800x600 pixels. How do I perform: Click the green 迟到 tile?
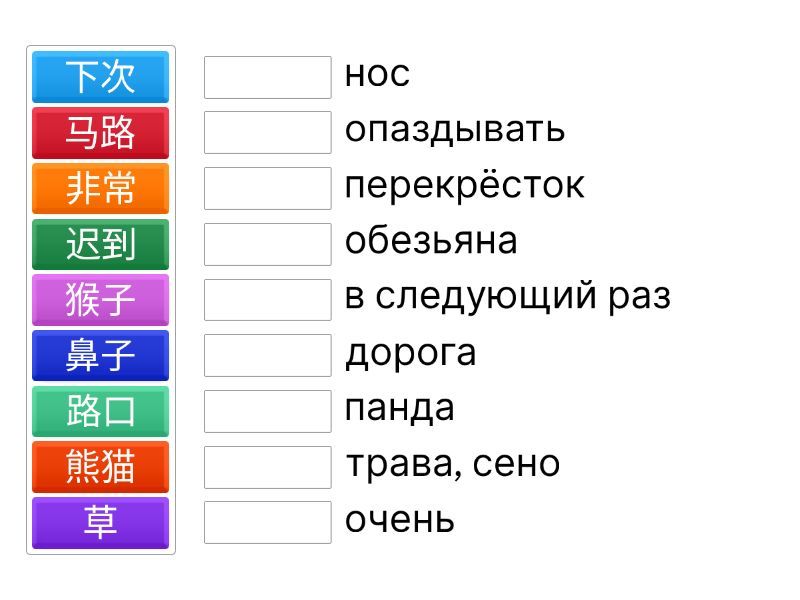100,244
